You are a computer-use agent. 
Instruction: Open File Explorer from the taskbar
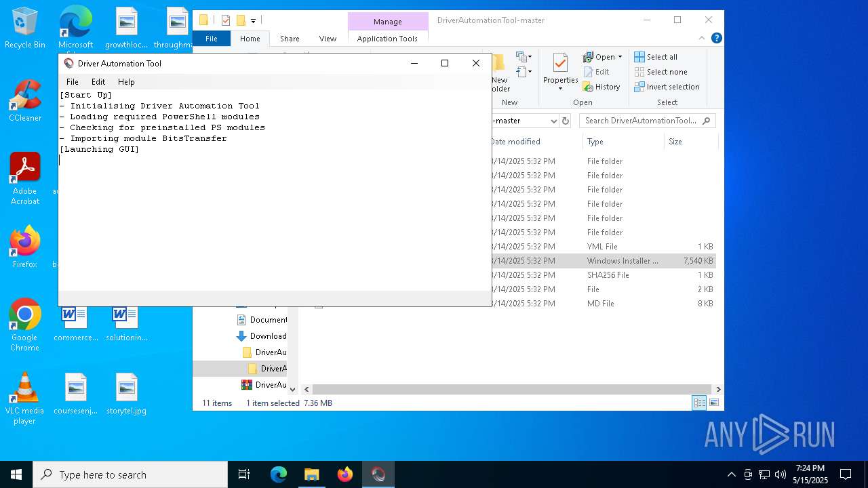point(312,474)
